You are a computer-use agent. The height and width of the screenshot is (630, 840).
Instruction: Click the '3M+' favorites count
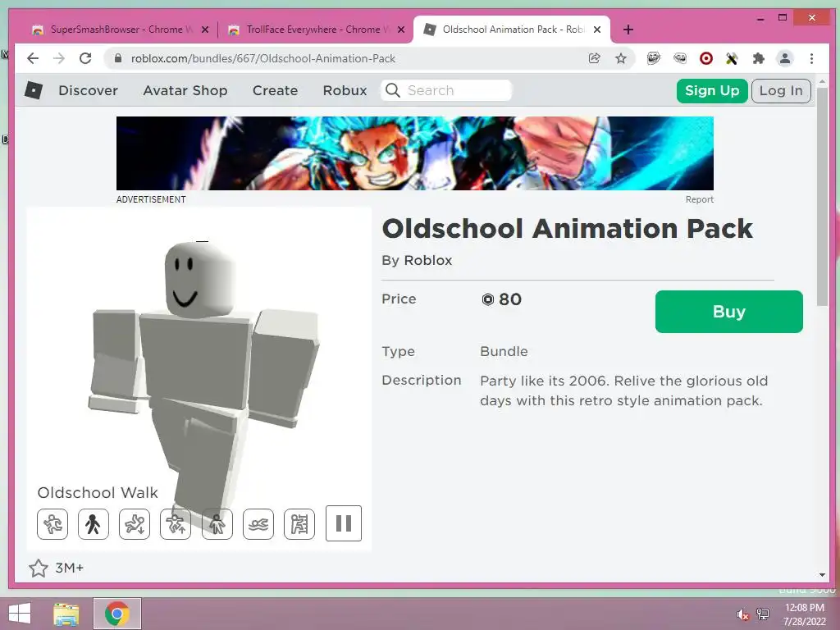click(x=70, y=568)
